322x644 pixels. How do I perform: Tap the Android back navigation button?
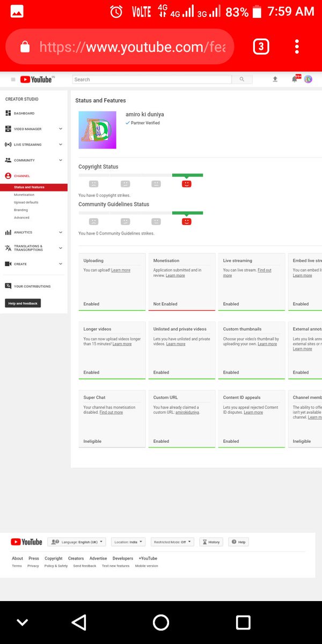pyautogui.click(x=79, y=623)
